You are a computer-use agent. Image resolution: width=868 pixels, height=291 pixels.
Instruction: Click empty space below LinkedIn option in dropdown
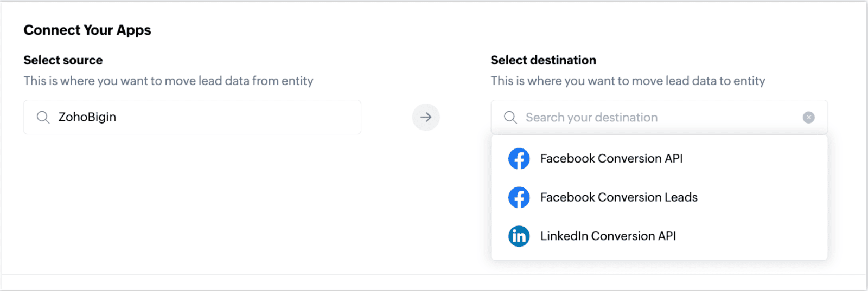pos(659,256)
